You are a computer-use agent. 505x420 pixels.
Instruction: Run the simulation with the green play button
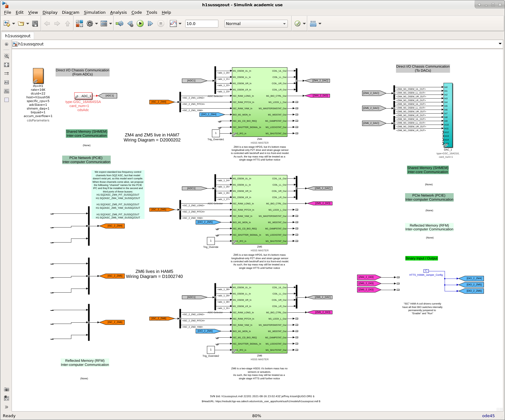pyautogui.click(x=140, y=23)
